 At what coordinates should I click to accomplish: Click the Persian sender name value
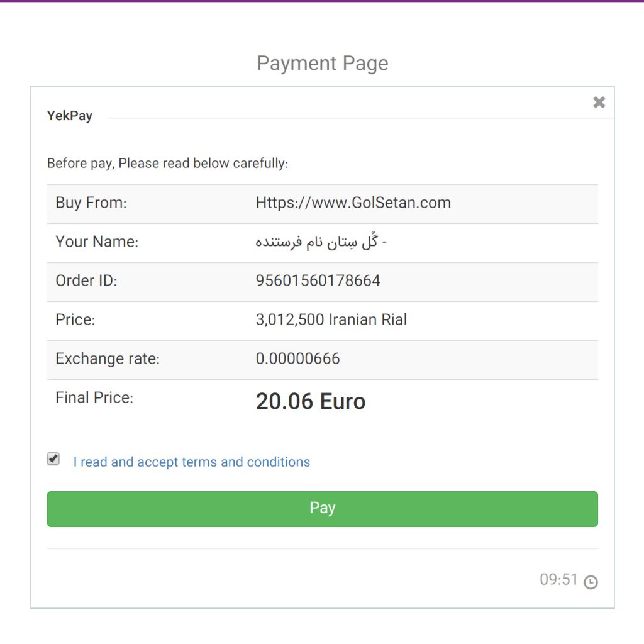[x=321, y=242]
